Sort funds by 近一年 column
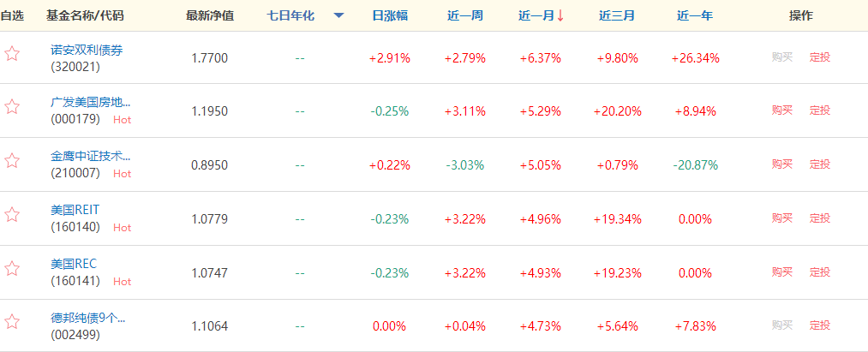The width and height of the screenshot is (868, 352). 695,15
